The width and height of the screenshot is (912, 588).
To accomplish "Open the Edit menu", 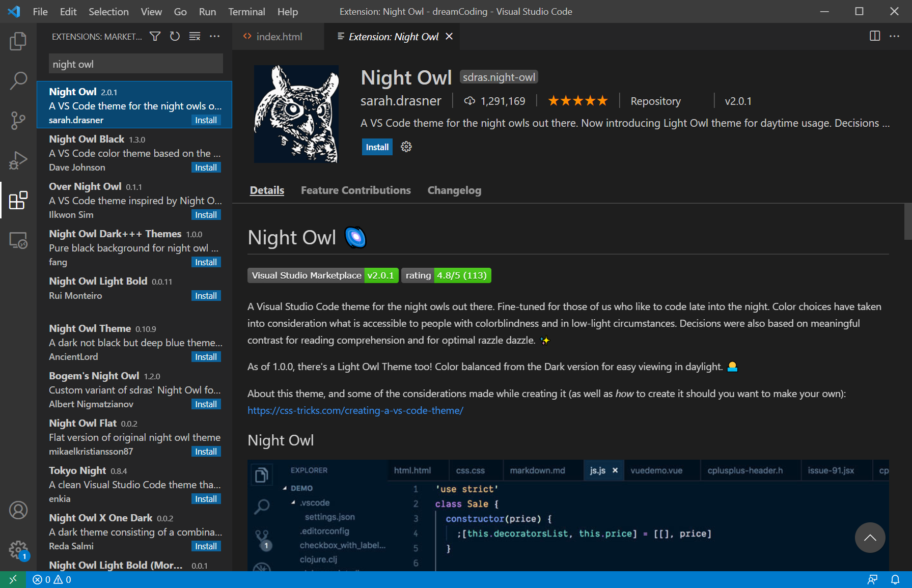I will pos(68,12).
